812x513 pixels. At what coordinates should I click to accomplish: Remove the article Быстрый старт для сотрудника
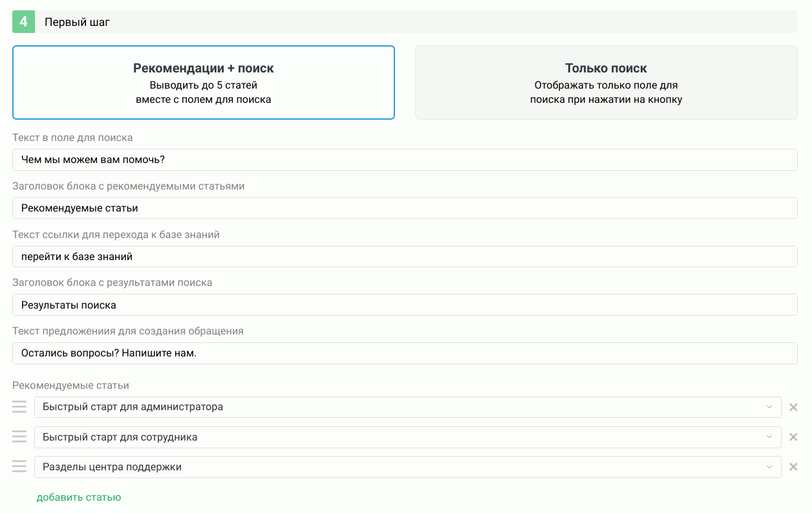click(x=793, y=437)
